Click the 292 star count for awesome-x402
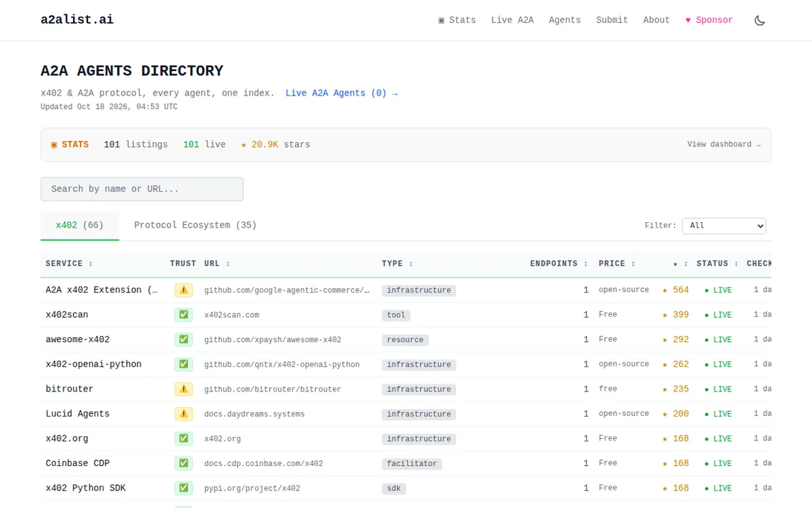812x508 pixels. tap(675, 339)
